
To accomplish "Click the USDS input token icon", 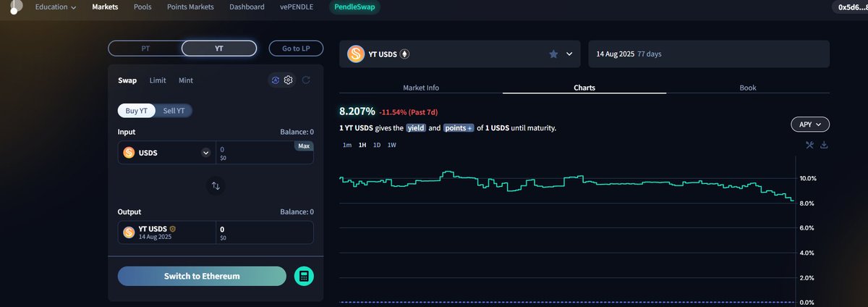I will click(x=129, y=153).
